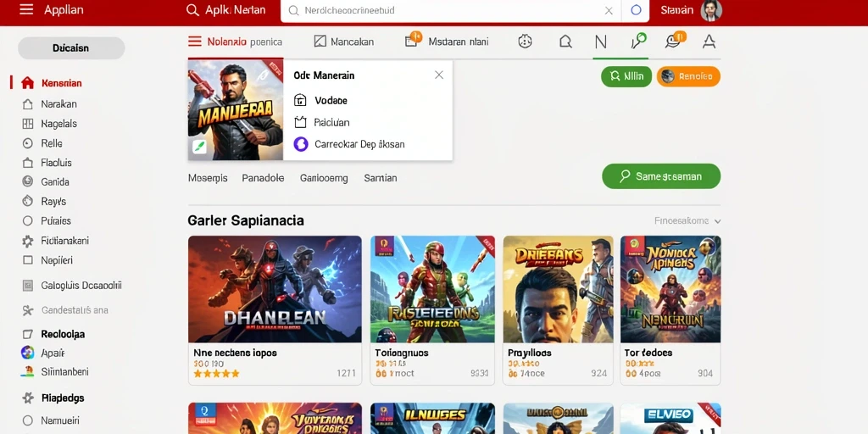This screenshot has height=434, width=868.
Task: Click the round face icon in toolbar
Action: pos(525,41)
